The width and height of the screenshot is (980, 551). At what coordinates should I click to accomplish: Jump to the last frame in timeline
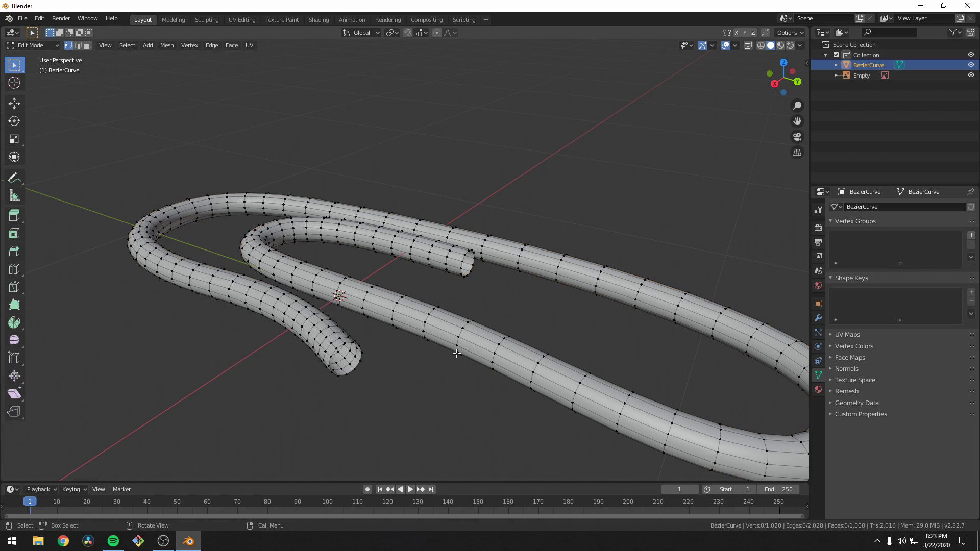[431, 489]
